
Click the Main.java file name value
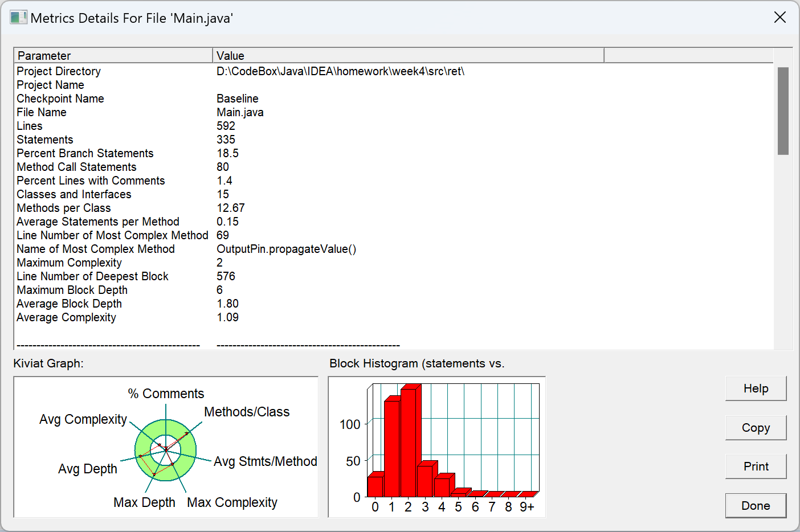pos(240,112)
